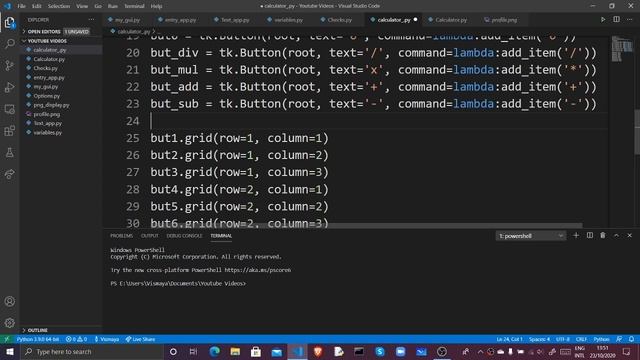This screenshot has height=360, width=640.
Task: Click the notifications bell in status bar
Action: 631,339
